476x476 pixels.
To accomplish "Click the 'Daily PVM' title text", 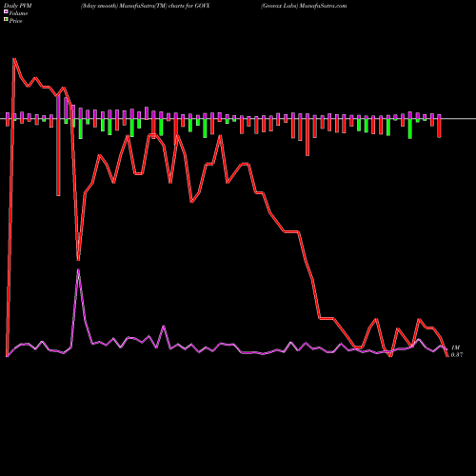I will 18,6.
